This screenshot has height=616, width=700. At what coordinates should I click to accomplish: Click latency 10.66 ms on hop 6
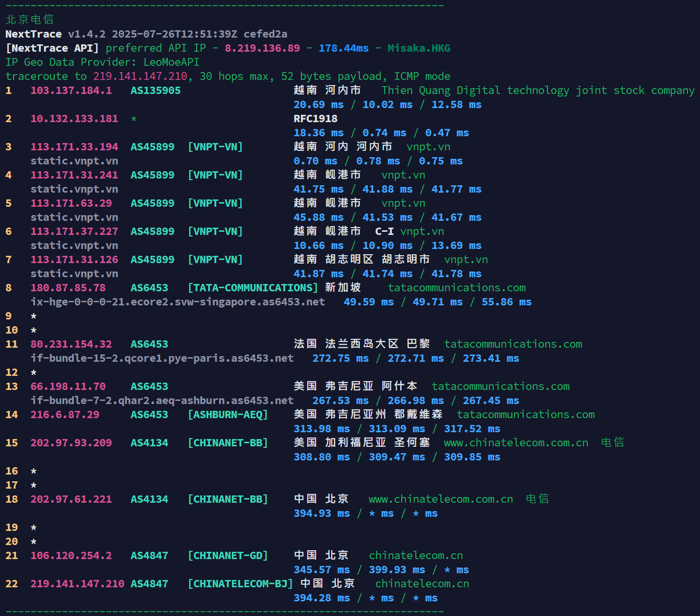click(319, 245)
